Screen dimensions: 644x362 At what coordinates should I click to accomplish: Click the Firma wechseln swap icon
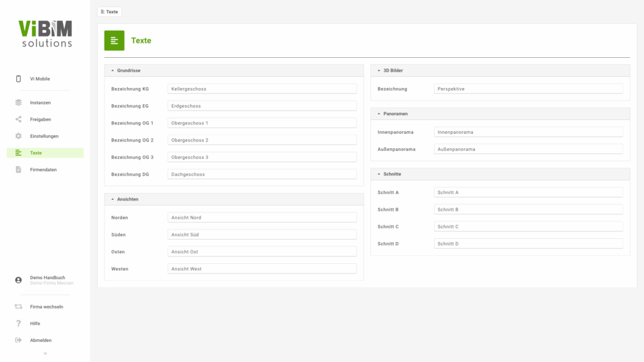(x=18, y=307)
